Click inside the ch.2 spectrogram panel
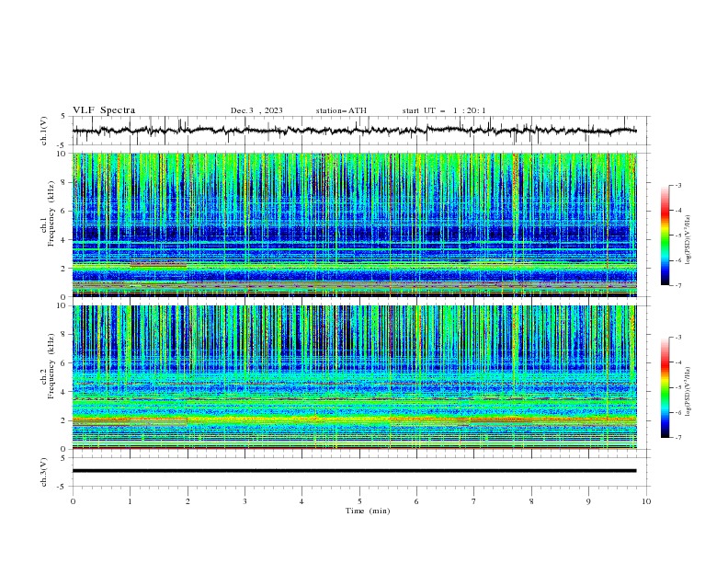The height and width of the screenshot is (563, 728). click(355, 377)
